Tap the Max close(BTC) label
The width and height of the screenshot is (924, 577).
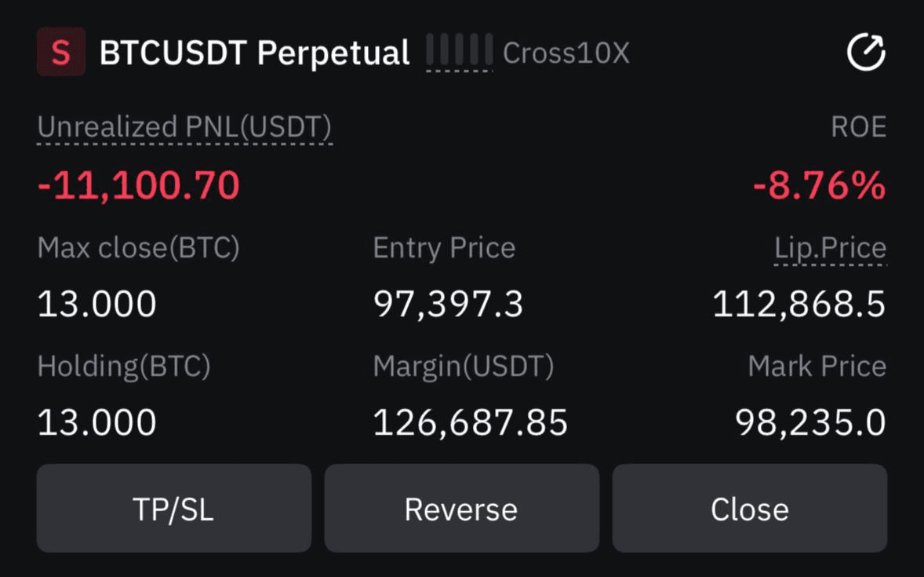tap(139, 248)
